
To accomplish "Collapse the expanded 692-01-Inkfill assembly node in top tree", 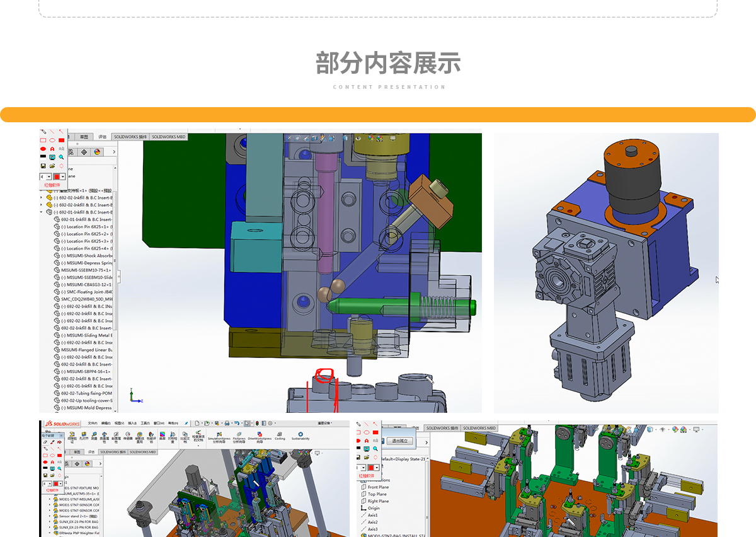I will tap(42, 212).
